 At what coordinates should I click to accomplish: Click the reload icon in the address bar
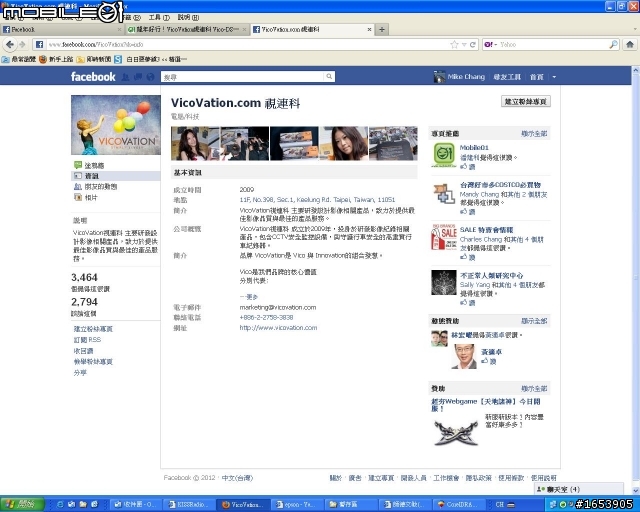tap(473, 45)
